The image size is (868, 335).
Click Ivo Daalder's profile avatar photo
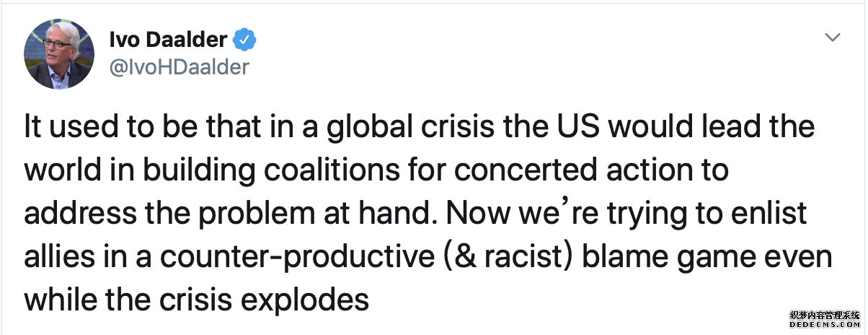tap(59, 54)
